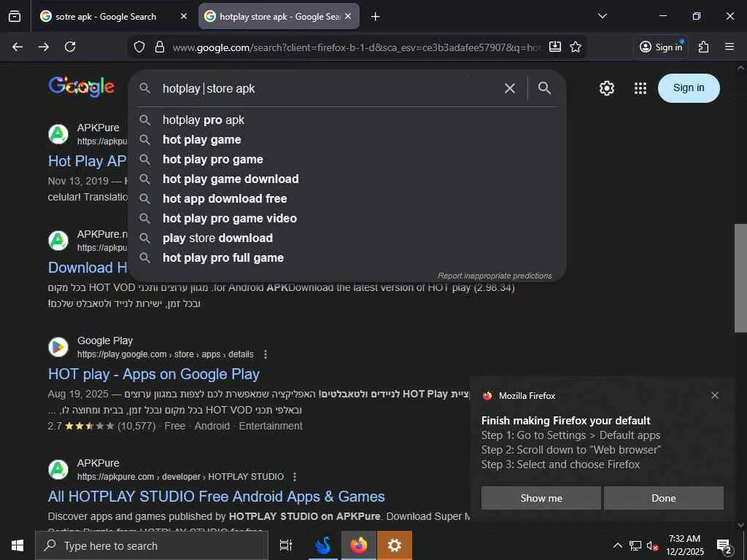Open Settings gear app in taskbar
The width and height of the screenshot is (747, 560).
395,545
